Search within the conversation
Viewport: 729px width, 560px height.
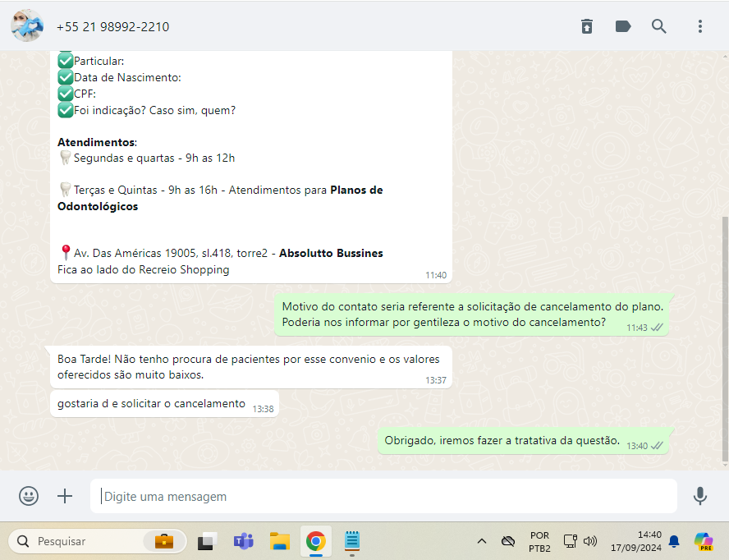[658, 26]
